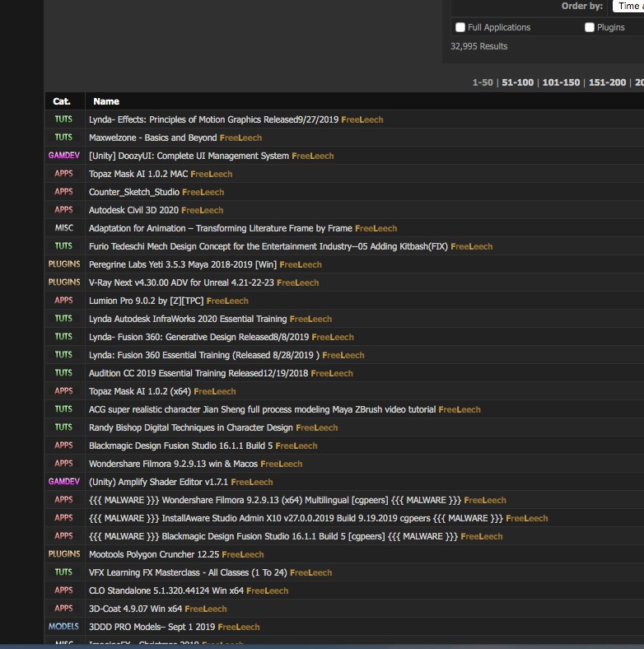Click APPS icon beside Topaz Mask AI MAC
This screenshot has height=649, width=644.
tap(63, 174)
